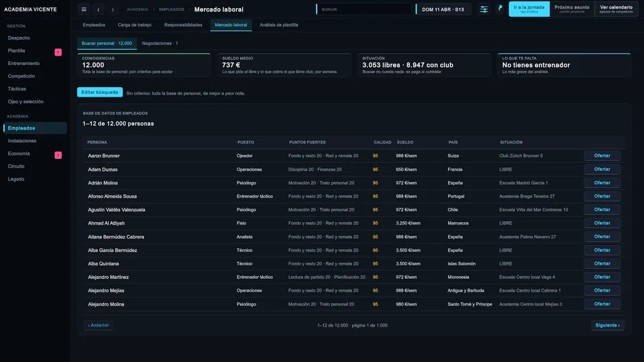
Task: Open the hamburger menu icon
Action: tap(84, 9)
